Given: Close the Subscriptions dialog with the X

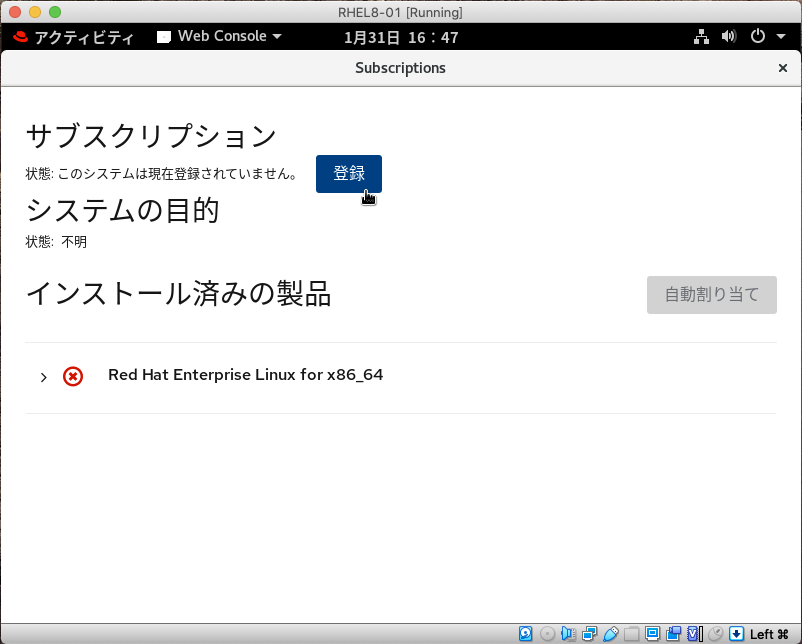Looking at the screenshot, I should coord(783,68).
